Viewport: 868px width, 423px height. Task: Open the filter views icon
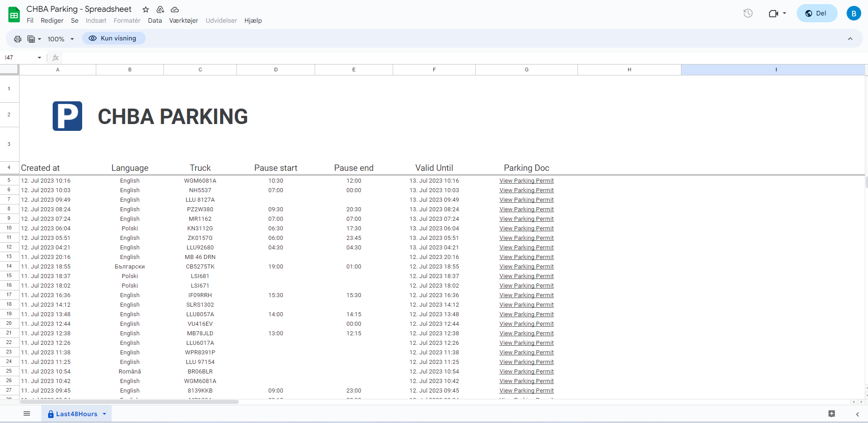(x=31, y=39)
